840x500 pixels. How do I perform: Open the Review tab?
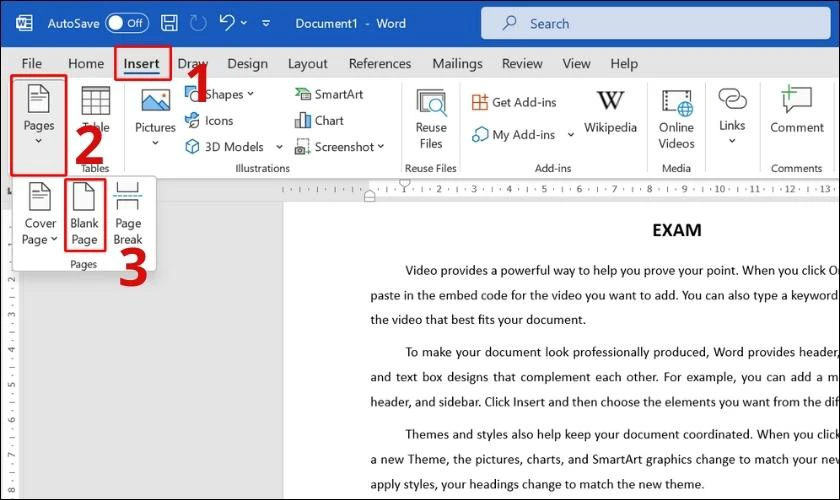522,63
